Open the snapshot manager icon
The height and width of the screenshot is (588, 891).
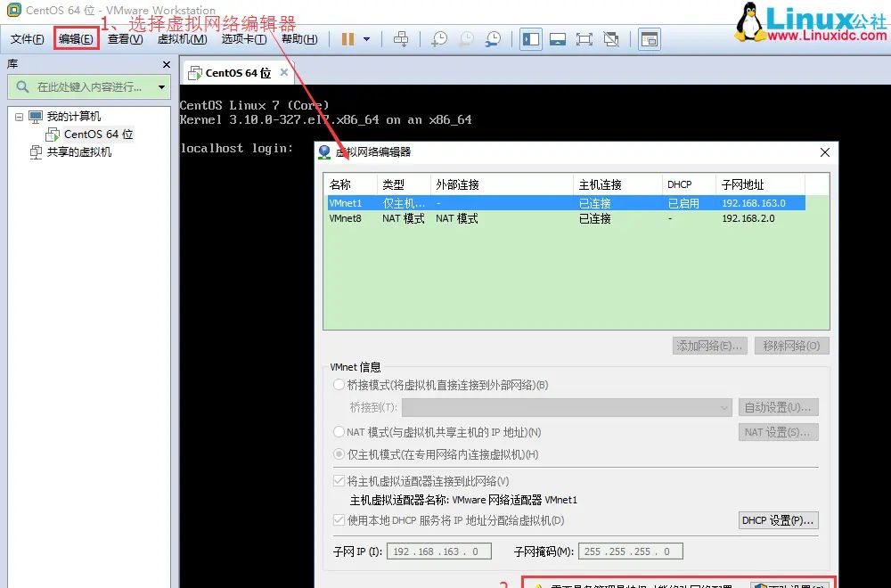(492, 39)
